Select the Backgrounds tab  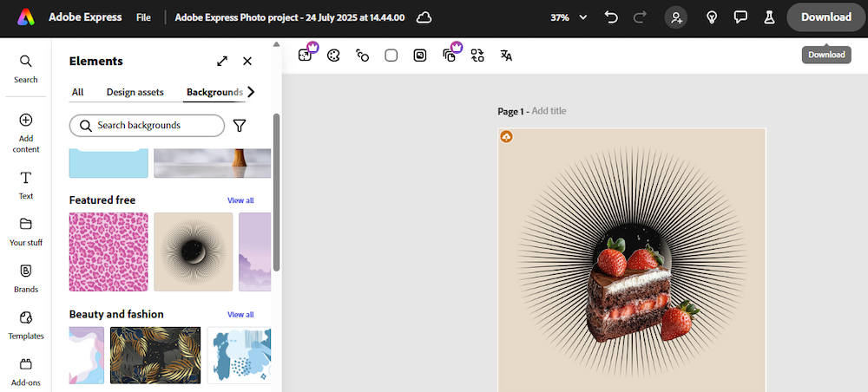point(214,92)
